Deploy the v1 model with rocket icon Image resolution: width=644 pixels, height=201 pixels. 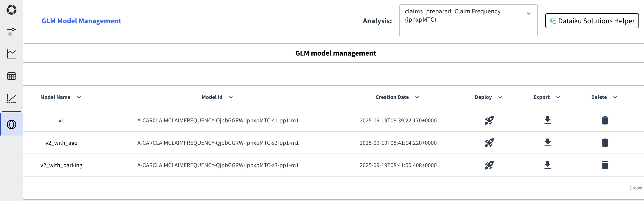tap(489, 120)
